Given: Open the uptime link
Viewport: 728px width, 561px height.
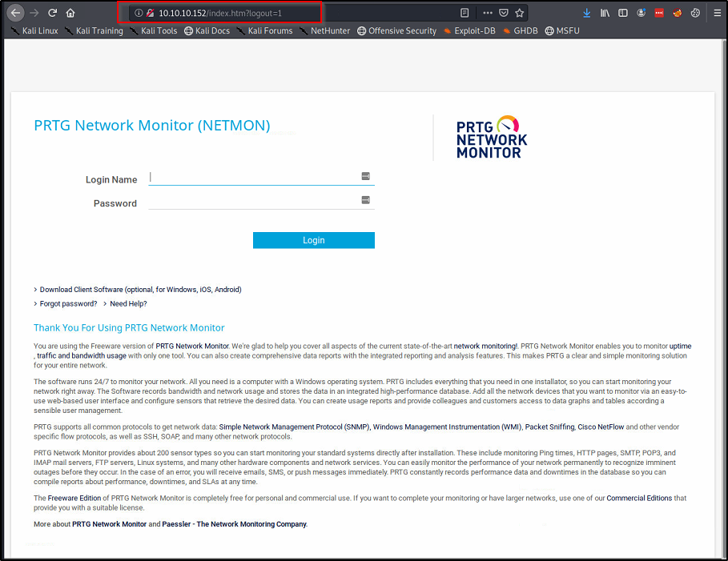Looking at the screenshot, I should click(680, 347).
